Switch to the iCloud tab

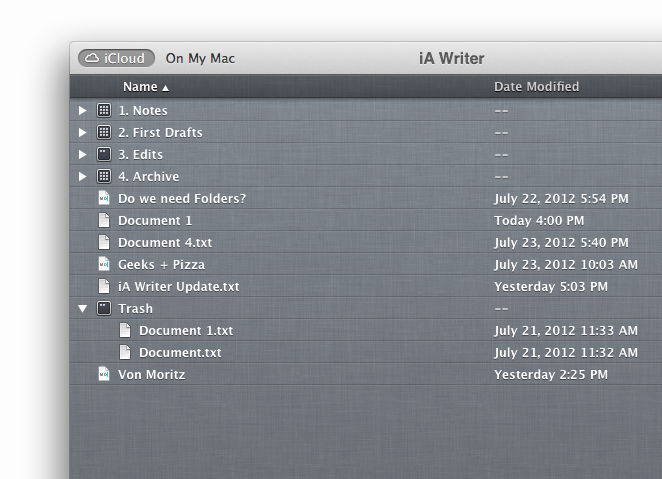pos(116,58)
